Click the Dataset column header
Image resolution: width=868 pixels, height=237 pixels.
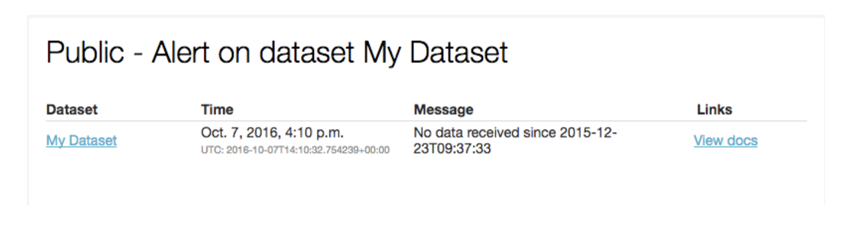tap(72, 110)
